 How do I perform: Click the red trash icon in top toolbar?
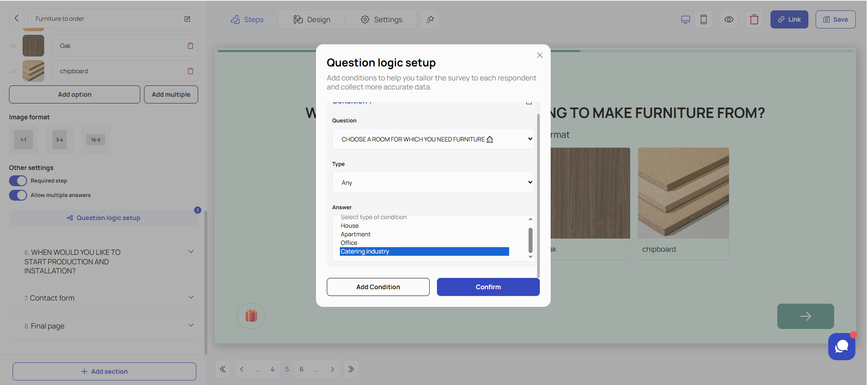pos(754,19)
